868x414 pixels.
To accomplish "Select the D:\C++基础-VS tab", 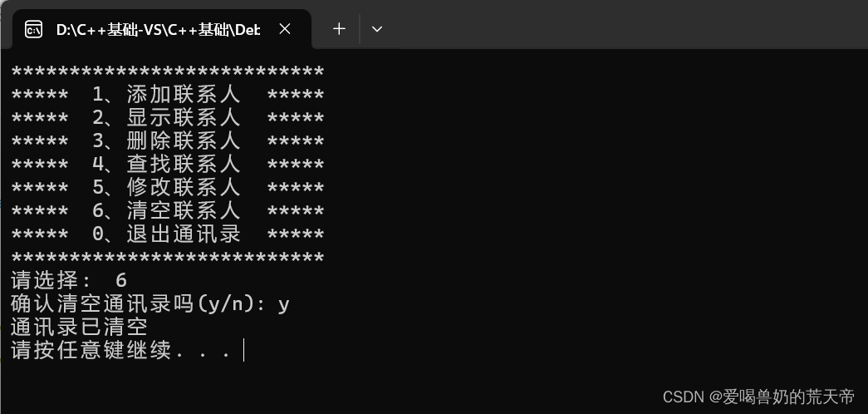I will pyautogui.click(x=157, y=30).
